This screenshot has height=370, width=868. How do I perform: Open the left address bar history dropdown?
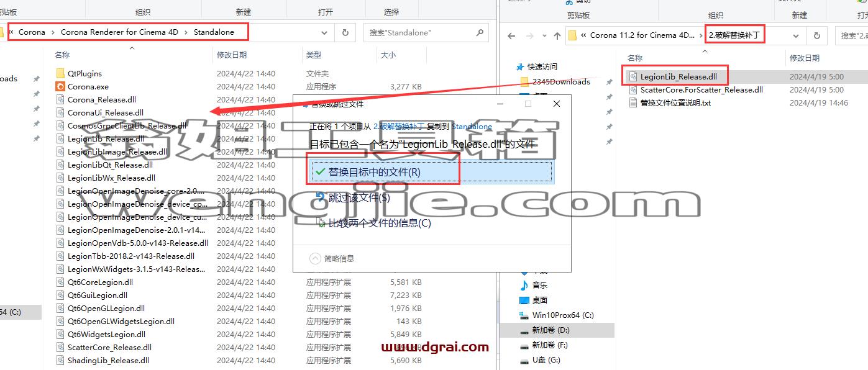point(325,32)
